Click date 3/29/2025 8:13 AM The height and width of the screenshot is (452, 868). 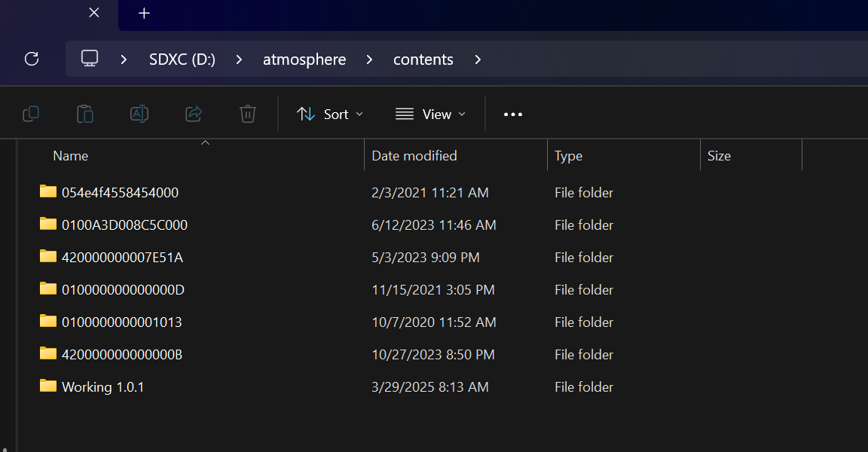click(430, 387)
